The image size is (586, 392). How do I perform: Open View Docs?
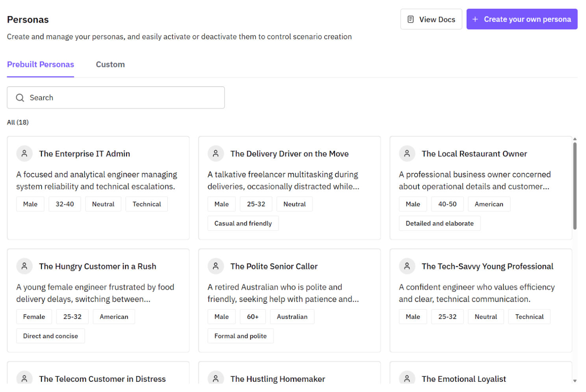pyautogui.click(x=431, y=19)
